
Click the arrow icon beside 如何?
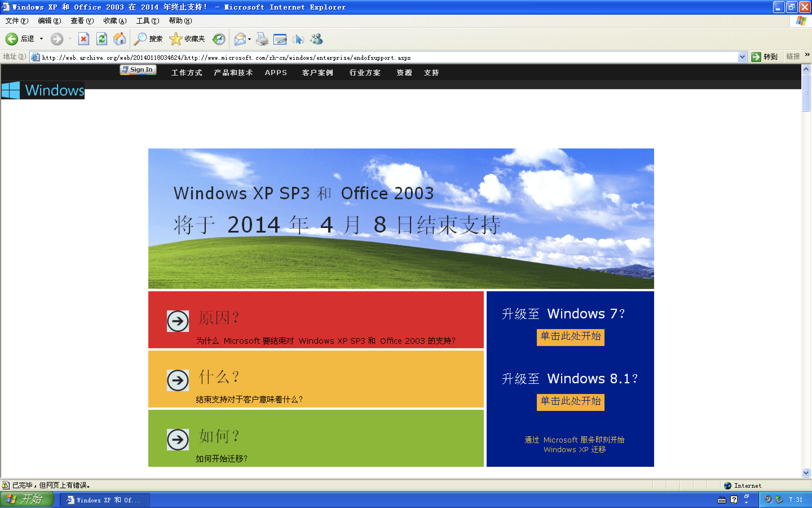coord(178,439)
